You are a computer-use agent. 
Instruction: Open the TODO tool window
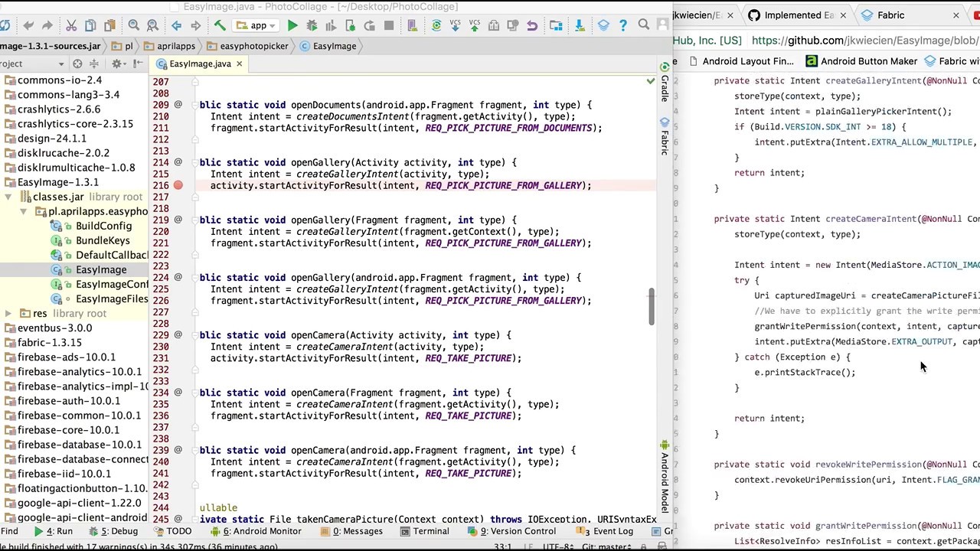click(x=172, y=531)
